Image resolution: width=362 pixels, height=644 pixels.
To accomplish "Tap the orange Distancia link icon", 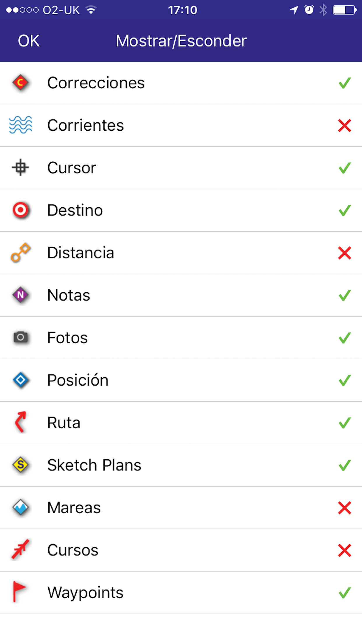I will 20,253.
